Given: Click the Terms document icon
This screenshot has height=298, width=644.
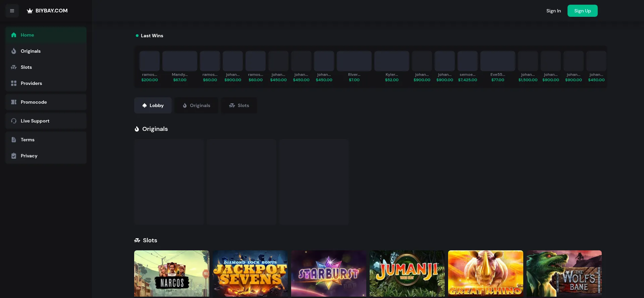Looking at the screenshot, I should coord(14,140).
